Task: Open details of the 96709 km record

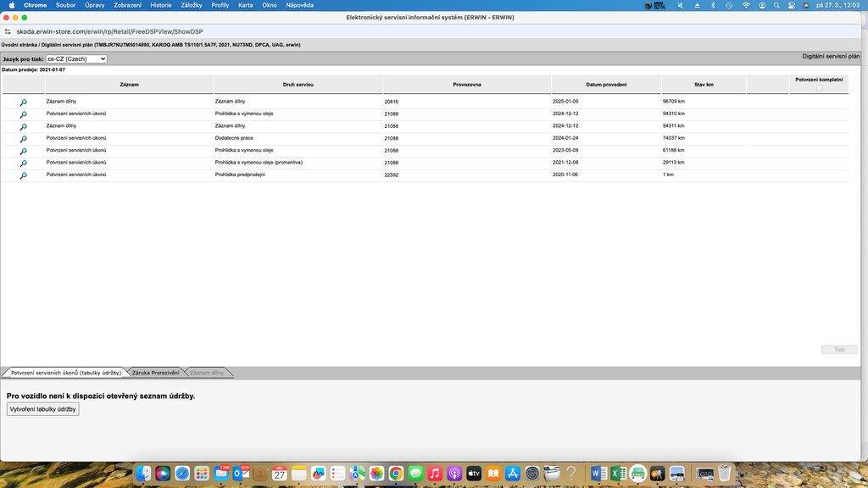Action: [23, 102]
